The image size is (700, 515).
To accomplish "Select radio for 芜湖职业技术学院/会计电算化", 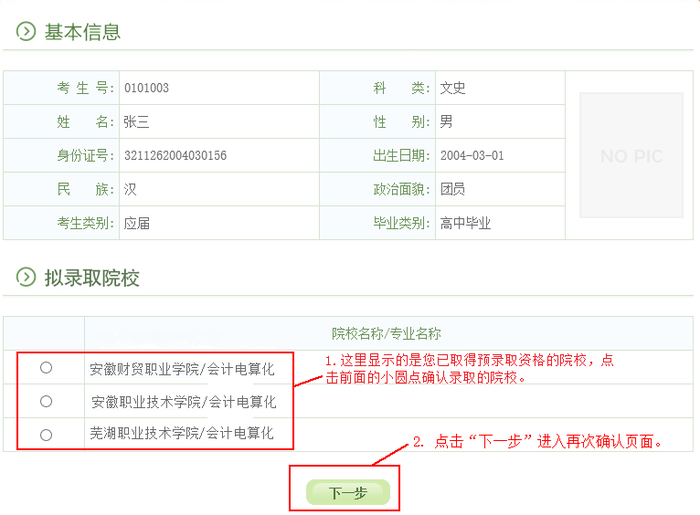I will coord(46,435).
